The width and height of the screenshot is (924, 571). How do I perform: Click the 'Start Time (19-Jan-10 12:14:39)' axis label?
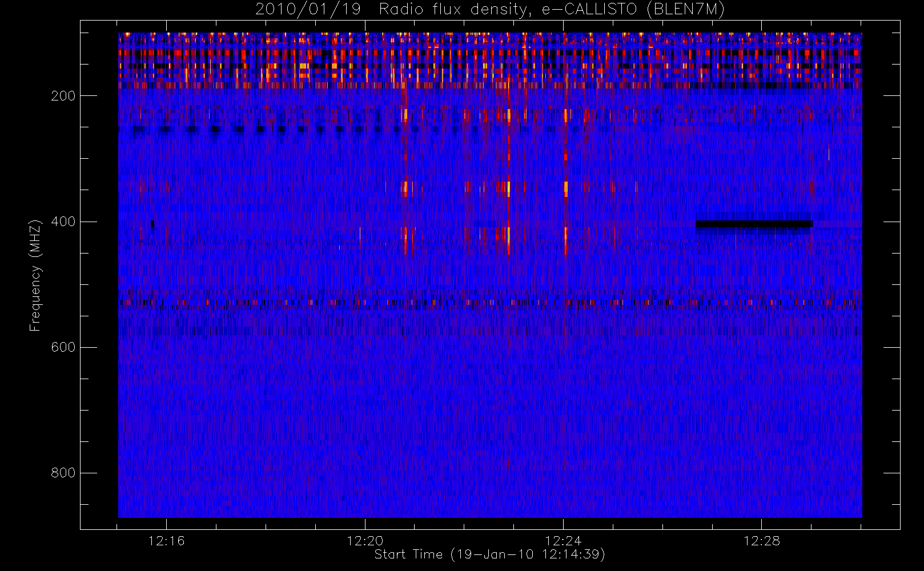click(x=490, y=554)
